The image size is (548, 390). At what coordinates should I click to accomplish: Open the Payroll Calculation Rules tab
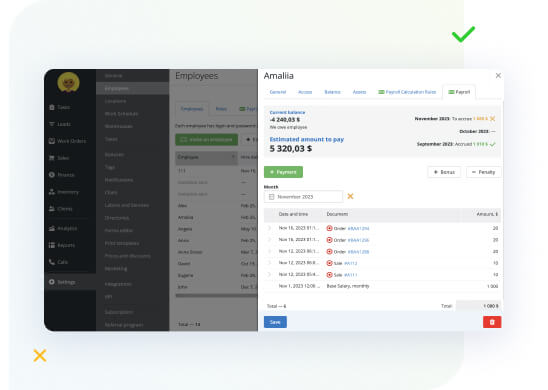(x=407, y=92)
